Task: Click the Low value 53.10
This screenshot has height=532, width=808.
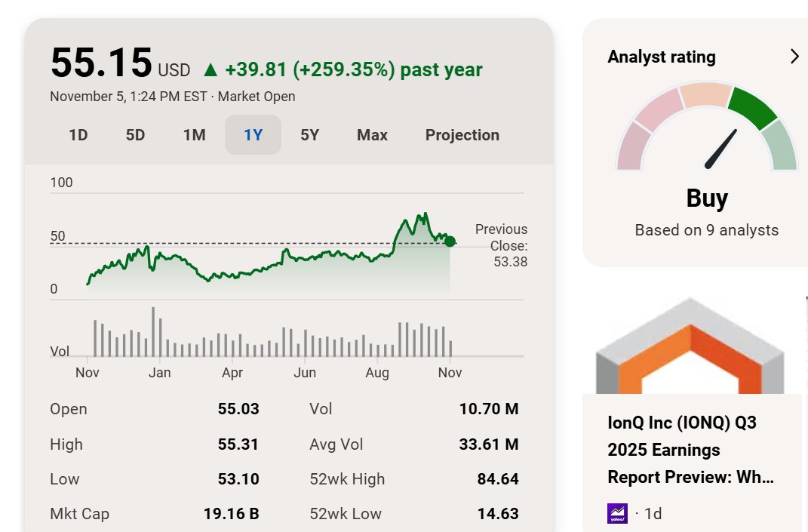Action: tap(238, 479)
